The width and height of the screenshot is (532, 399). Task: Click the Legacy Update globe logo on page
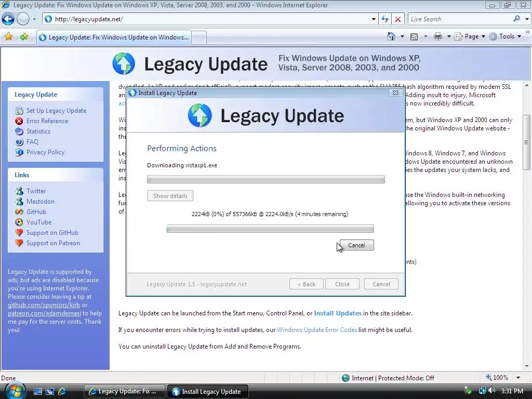124,63
